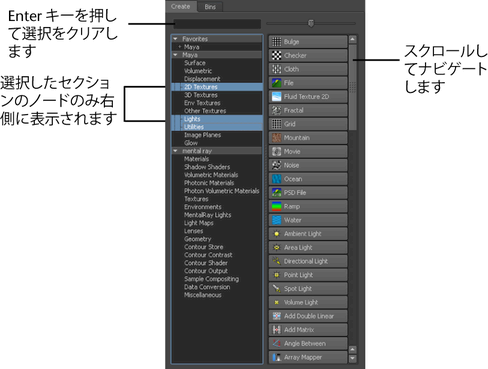Create an Add Matrix utility node
The width and height of the screenshot is (488, 369).
[x=308, y=330]
